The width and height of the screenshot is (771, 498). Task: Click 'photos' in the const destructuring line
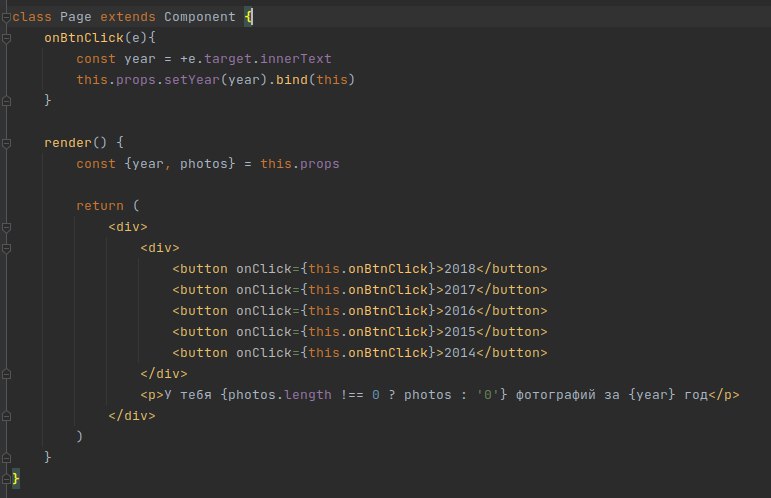204,164
